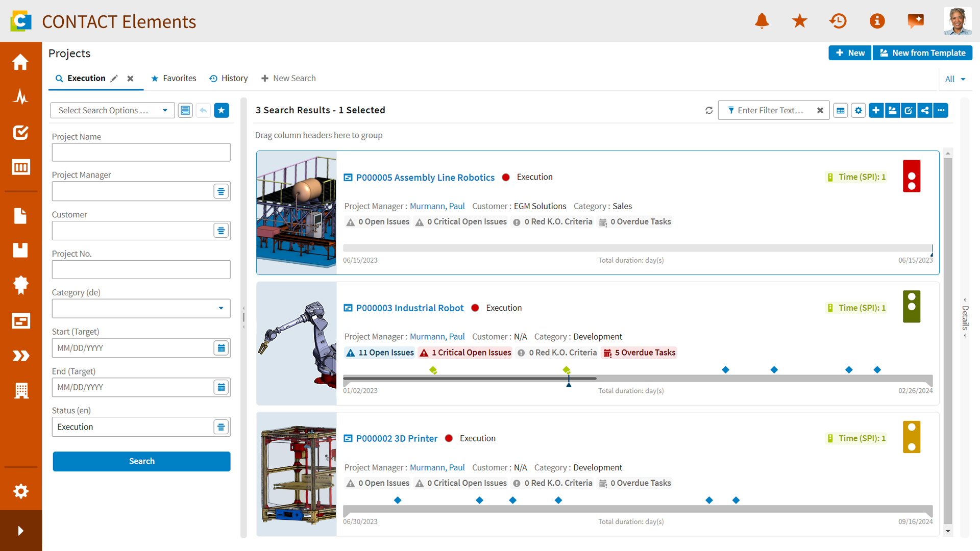This screenshot has width=980, height=551.
Task: Click the green traffic light on P000003
Action: coord(912,307)
